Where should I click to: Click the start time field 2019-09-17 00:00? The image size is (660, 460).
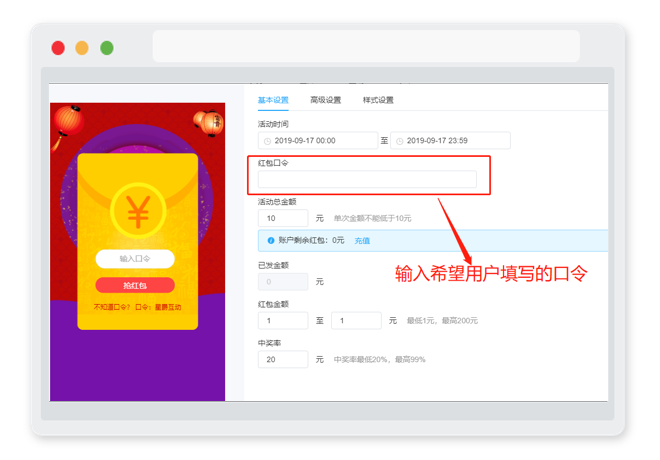(x=318, y=141)
